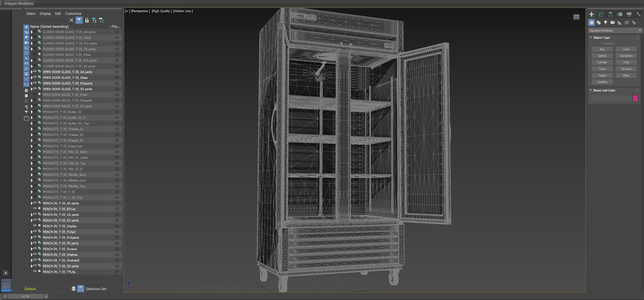Image resolution: width=644 pixels, height=300 pixels.
Task: Freeze REACH-IN_T-35_Screws via snowflake column
Action: (x=117, y=249)
